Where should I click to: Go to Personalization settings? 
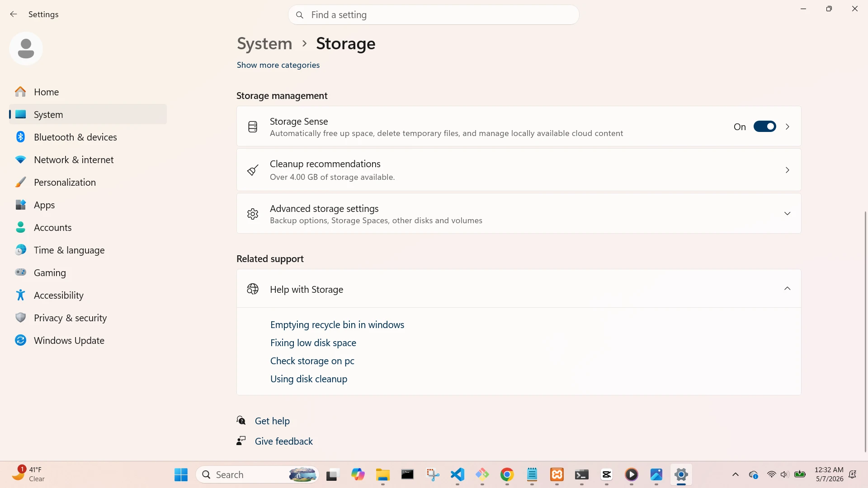[x=88, y=182]
